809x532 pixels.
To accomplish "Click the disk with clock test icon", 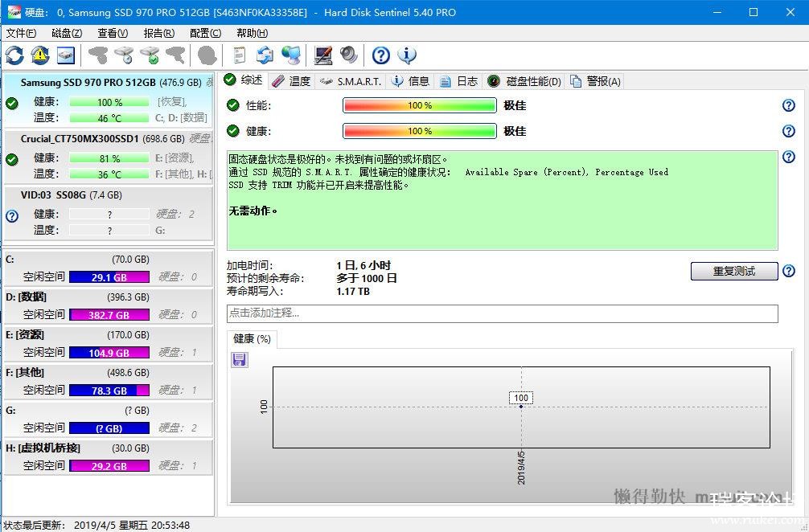I will (x=124, y=55).
